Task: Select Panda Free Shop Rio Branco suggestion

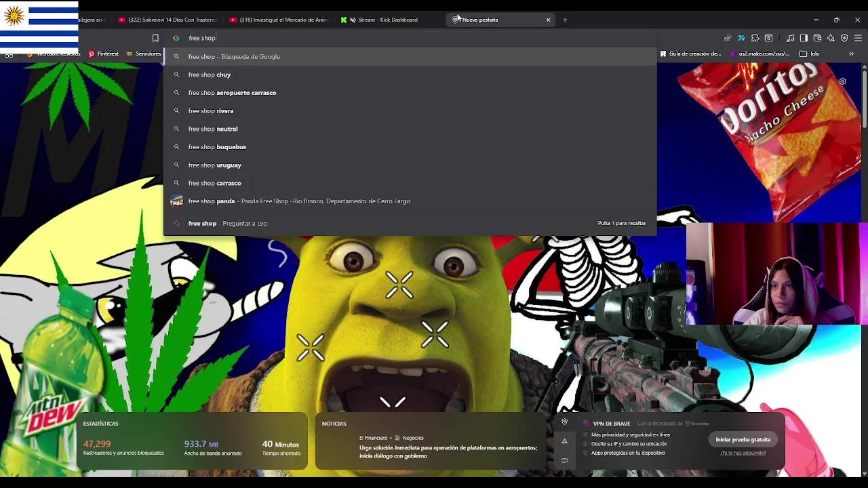Action: pyautogui.click(x=410, y=201)
